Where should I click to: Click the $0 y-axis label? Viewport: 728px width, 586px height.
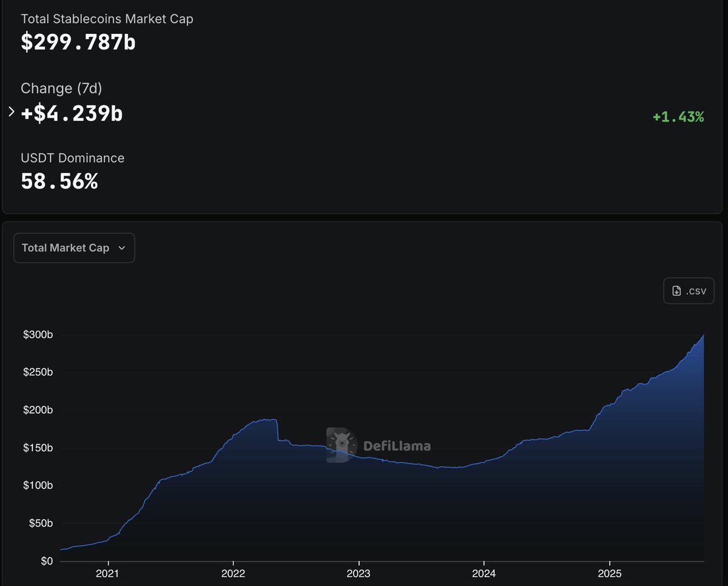[x=46, y=561]
